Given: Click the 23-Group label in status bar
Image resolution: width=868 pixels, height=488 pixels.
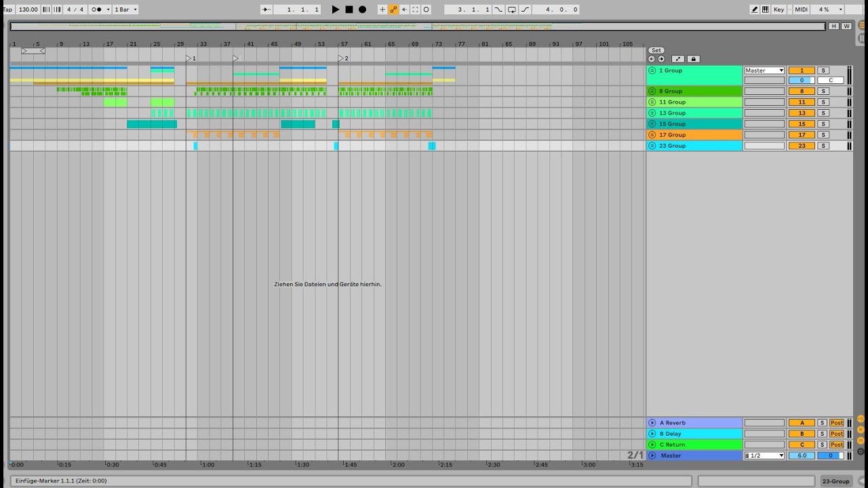Looking at the screenshot, I should coord(835,481).
